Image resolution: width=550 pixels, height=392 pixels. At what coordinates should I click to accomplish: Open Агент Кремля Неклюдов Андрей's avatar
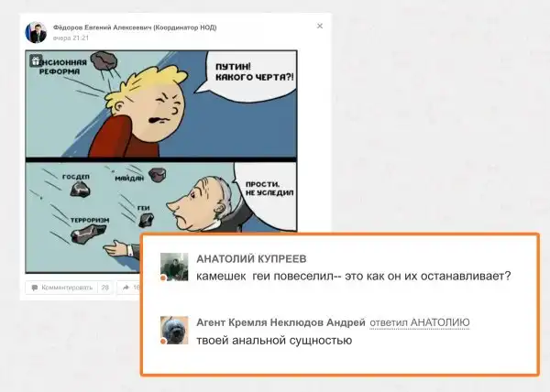(174, 331)
